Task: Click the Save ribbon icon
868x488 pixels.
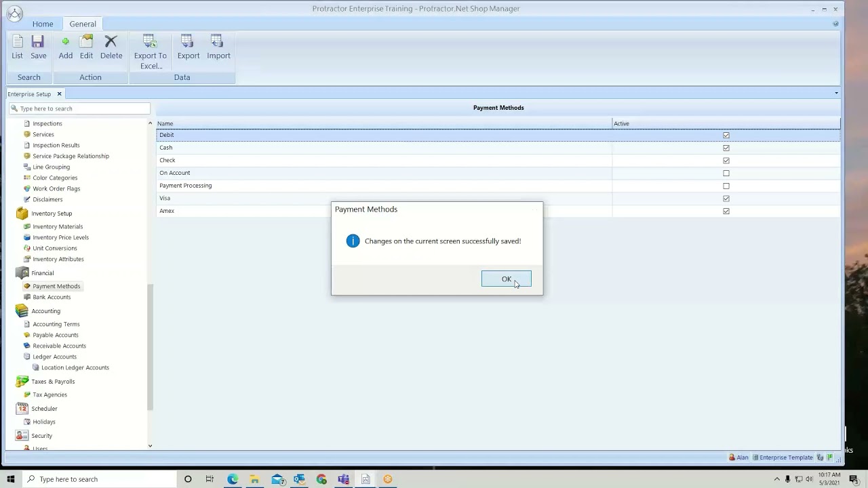Action: 38,47
